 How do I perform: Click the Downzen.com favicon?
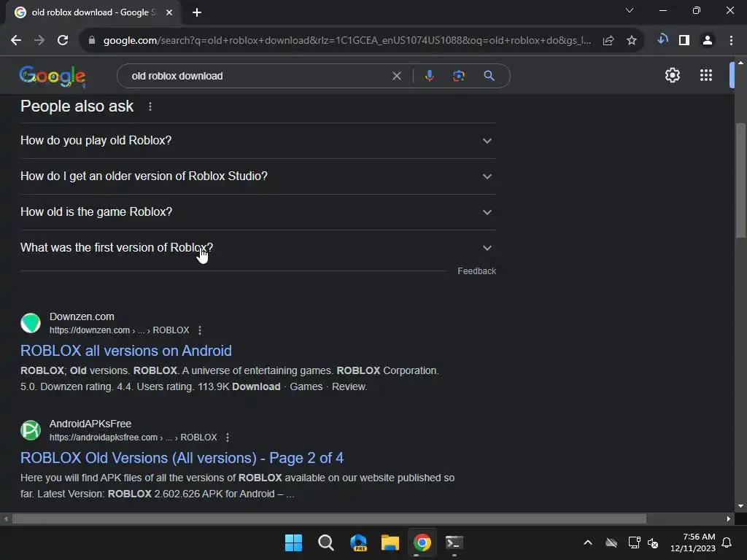point(31,323)
